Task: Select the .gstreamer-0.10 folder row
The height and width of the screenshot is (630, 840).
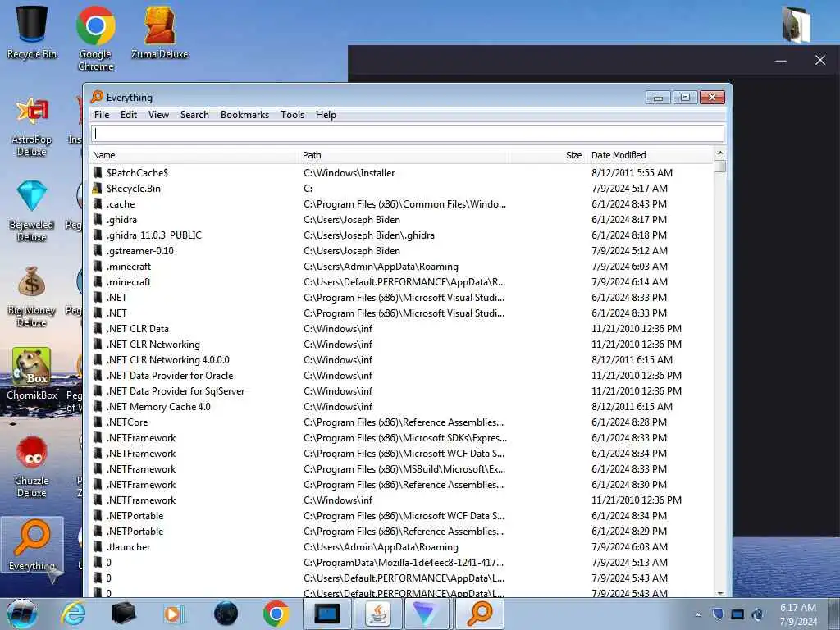Action: (401, 250)
